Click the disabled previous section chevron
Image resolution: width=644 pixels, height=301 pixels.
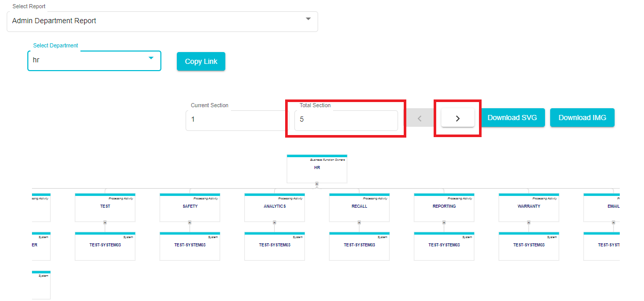(420, 118)
